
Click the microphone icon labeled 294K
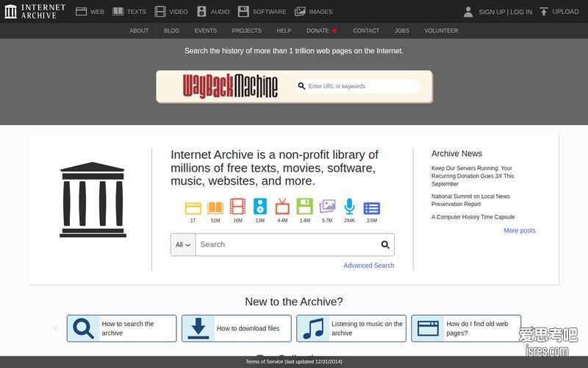350,207
